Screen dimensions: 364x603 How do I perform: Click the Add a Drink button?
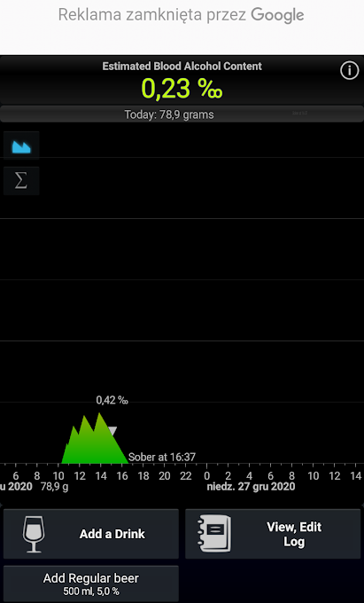tap(91, 534)
